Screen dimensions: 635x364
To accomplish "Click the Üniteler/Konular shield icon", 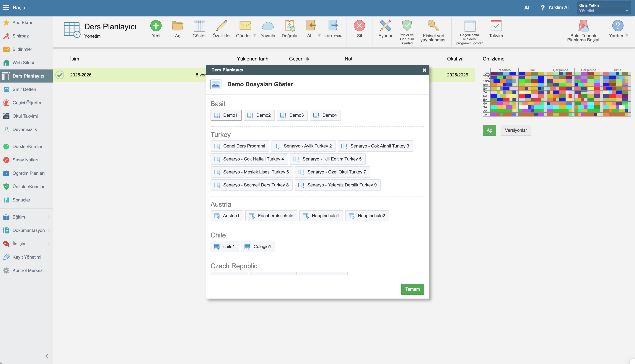I will pyautogui.click(x=6, y=187).
